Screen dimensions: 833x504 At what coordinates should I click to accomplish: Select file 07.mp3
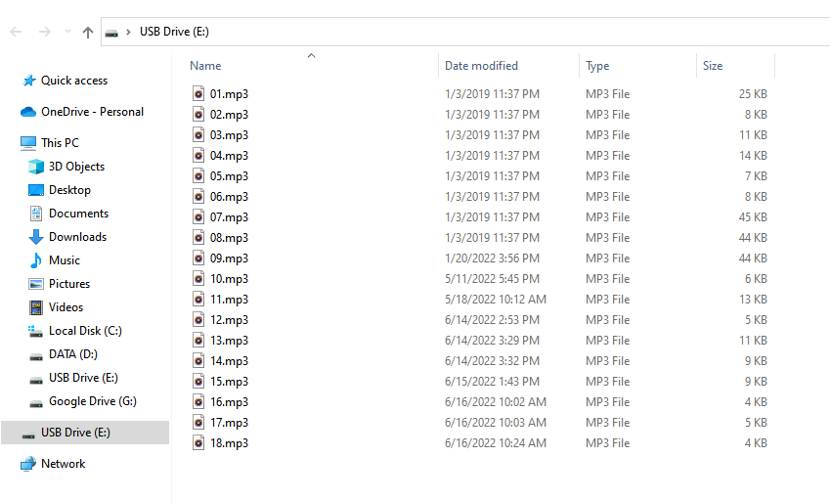tap(228, 217)
